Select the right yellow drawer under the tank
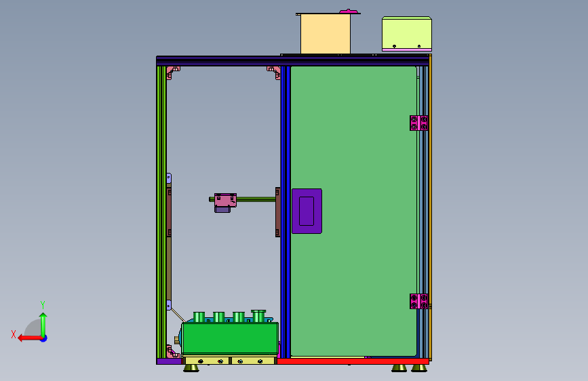This screenshot has height=381, width=588. (x=253, y=361)
